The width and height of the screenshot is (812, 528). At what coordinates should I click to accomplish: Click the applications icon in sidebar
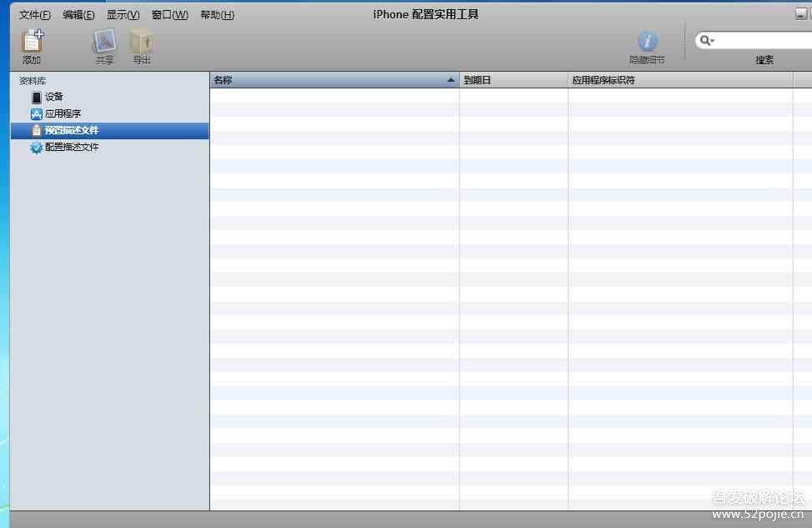(36, 114)
